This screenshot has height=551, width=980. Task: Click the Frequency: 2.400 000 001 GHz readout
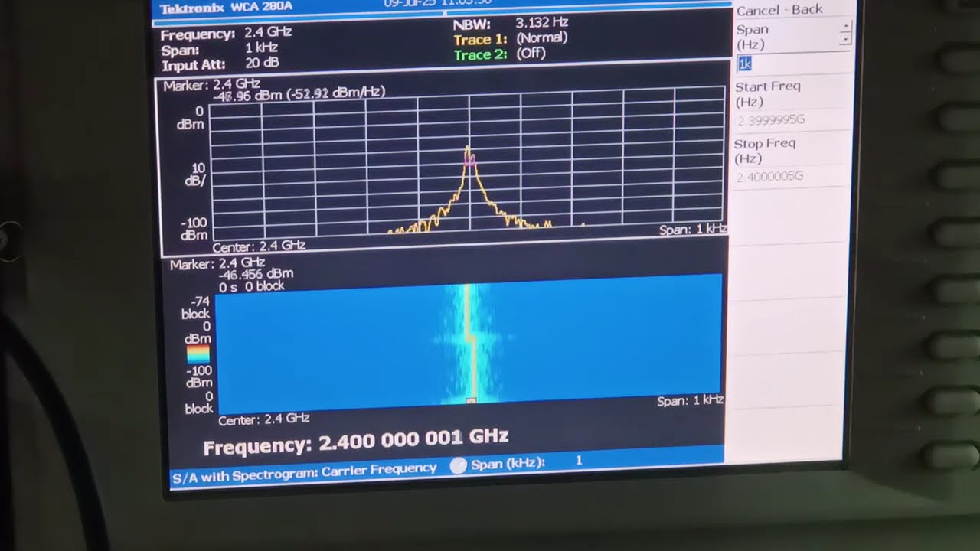coord(355,442)
